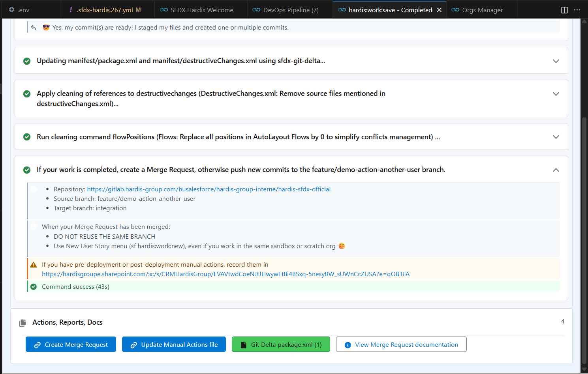Click the split editor layout icon

pyautogui.click(x=564, y=10)
